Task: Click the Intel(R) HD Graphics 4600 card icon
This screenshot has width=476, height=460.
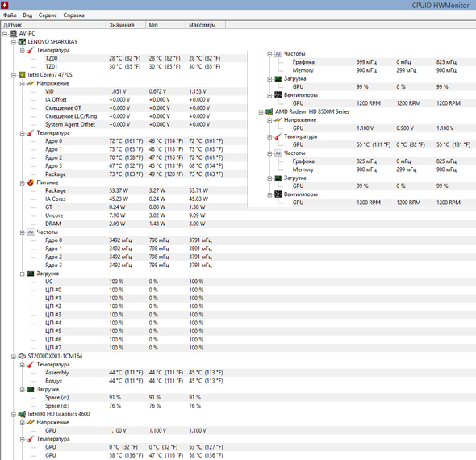Action: [x=22, y=414]
